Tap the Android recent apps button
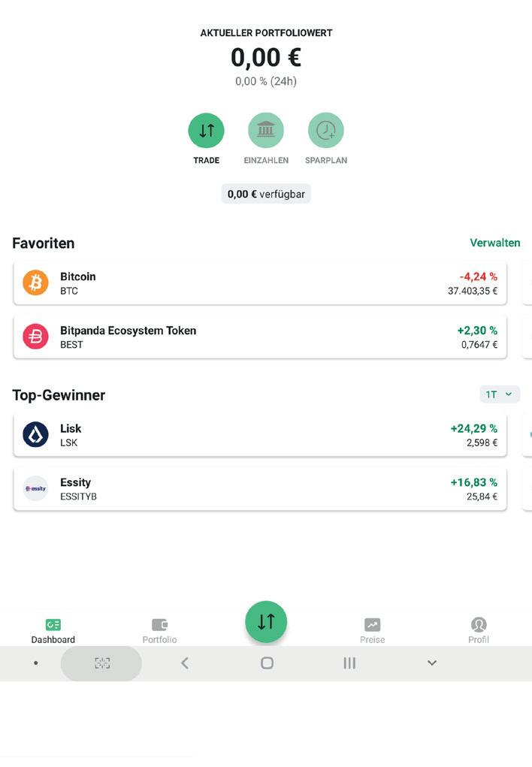Viewport: 532px width, 767px height. click(349, 663)
